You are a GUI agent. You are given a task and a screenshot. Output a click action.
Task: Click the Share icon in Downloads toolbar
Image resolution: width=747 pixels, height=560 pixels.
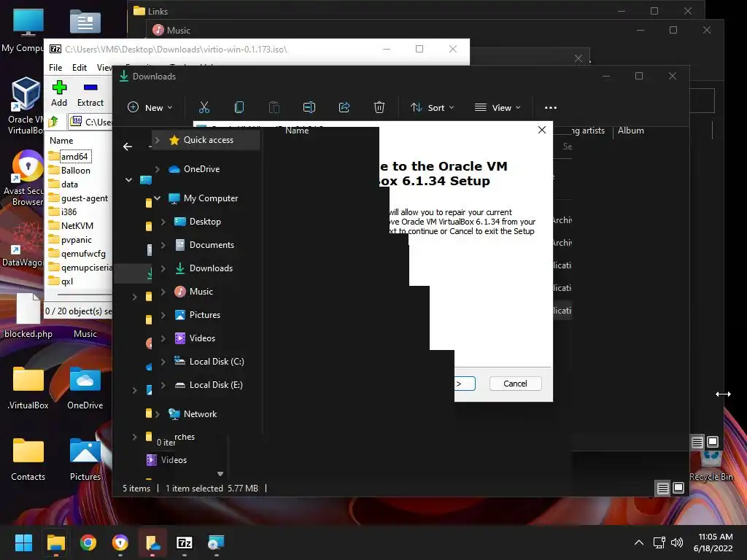coord(344,108)
